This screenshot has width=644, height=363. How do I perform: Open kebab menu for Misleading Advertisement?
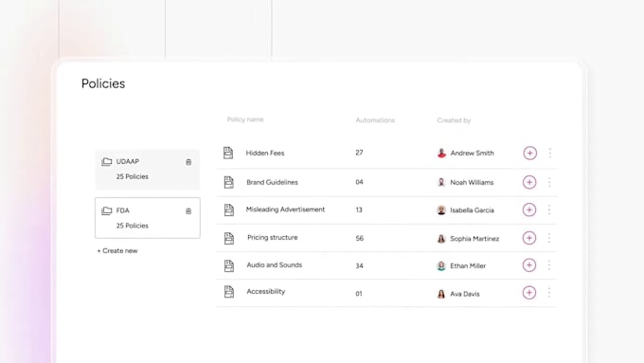coord(549,209)
